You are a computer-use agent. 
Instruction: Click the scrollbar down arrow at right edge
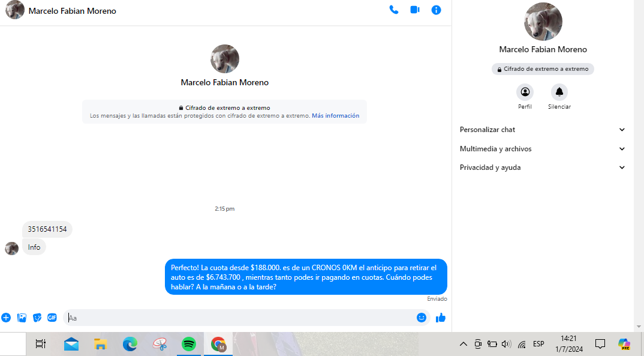coord(639,327)
